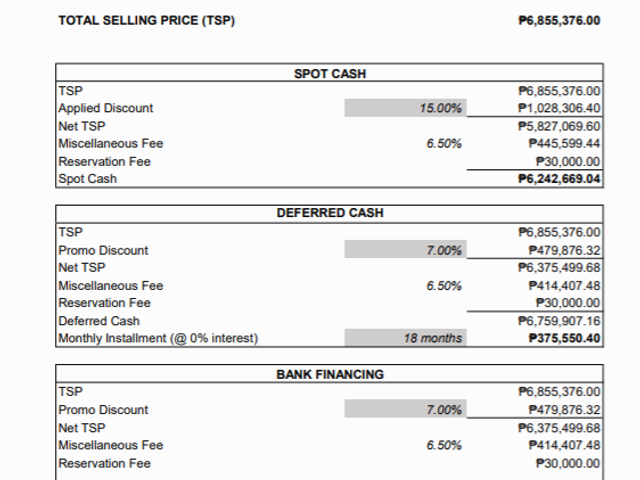The image size is (640, 480).
Task: Click the Applied Discount label in Spot Cash
Action: coord(106,108)
